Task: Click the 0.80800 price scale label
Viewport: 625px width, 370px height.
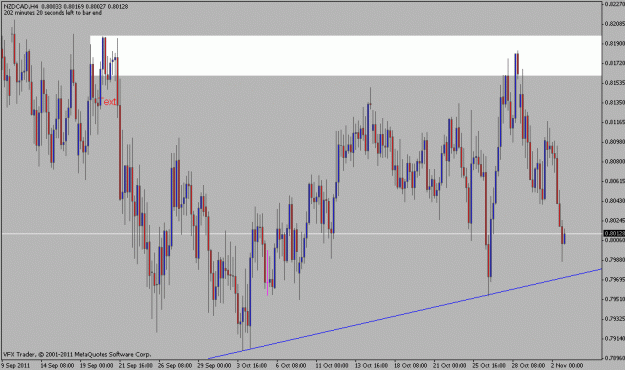Action: coord(615,161)
